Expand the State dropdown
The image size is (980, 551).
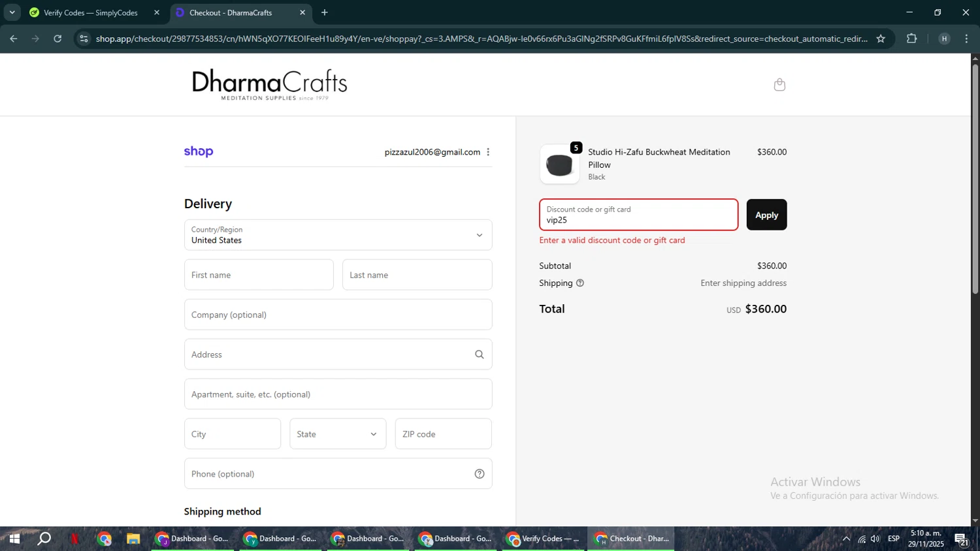pyautogui.click(x=338, y=434)
